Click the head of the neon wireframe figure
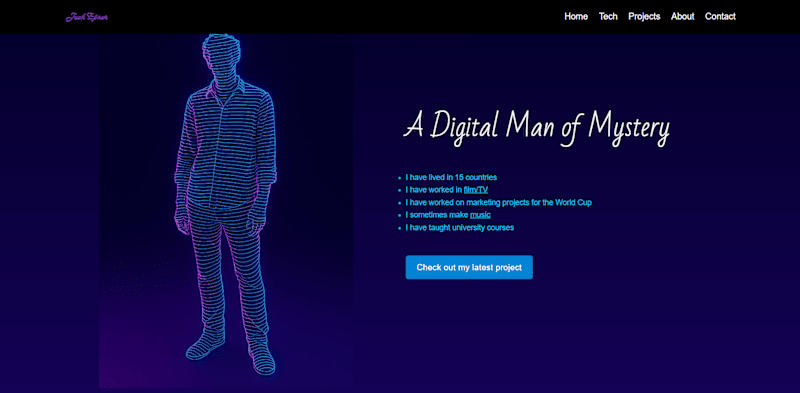The height and width of the screenshot is (393, 800). pyautogui.click(x=221, y=55)
